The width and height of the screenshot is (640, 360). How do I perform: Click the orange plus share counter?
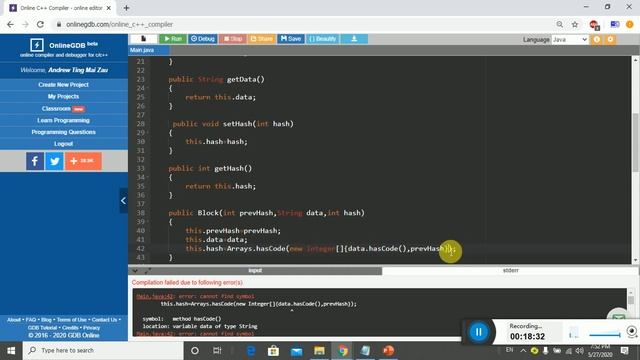[83, 161]
